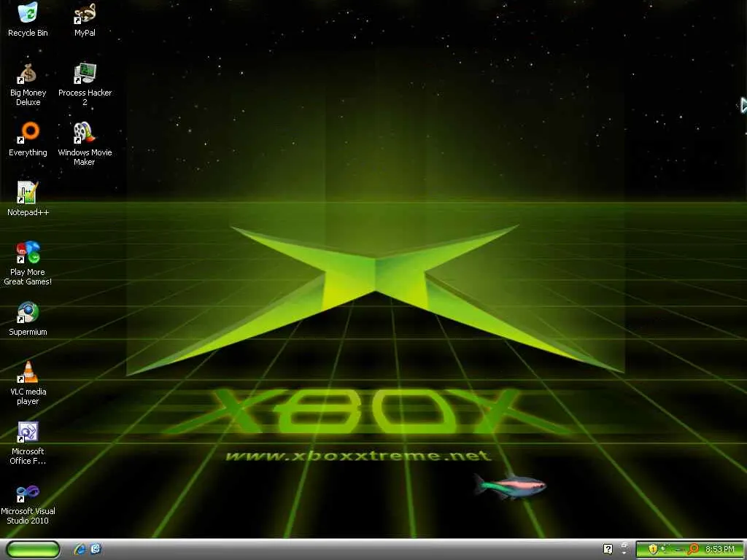Screen dimensions: 747x560
Task: Select the Microsoft Visual Studio 2010 shortcut
Action: coord(28,503)
